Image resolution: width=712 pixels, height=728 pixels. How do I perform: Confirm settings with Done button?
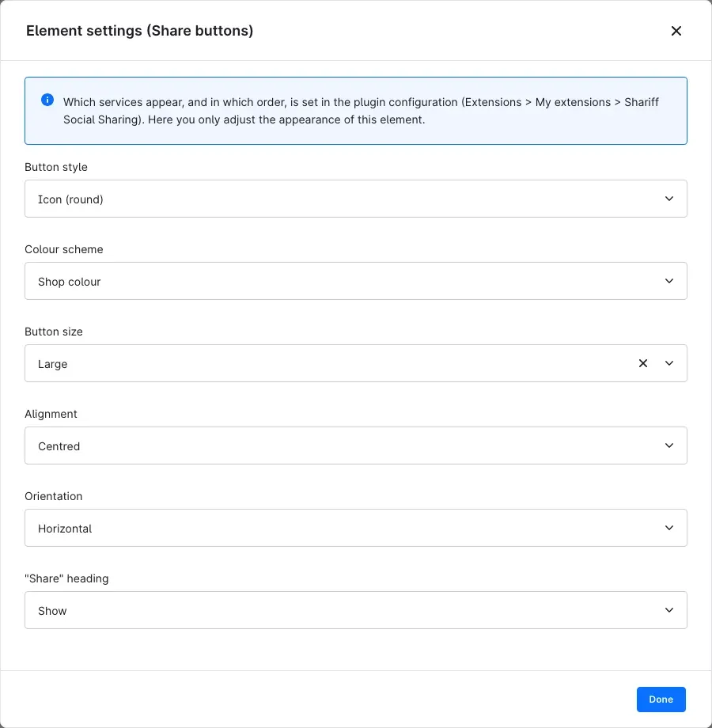tap(661, 700)
